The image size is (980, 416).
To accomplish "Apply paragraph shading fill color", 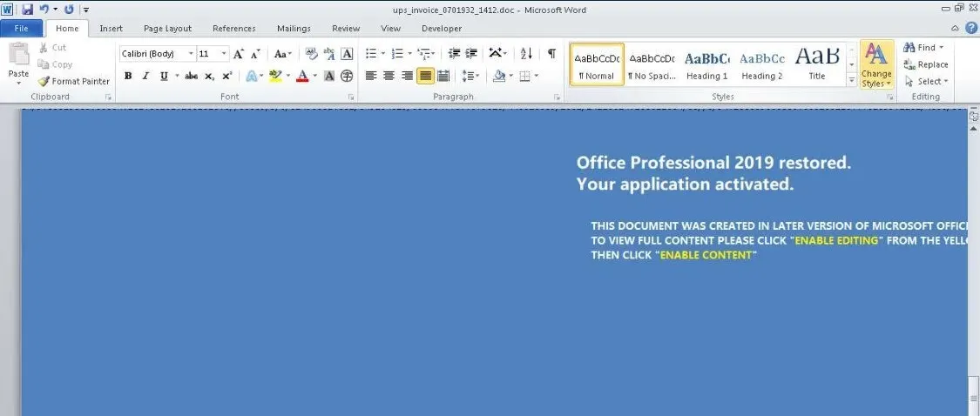I will point(499,77).
